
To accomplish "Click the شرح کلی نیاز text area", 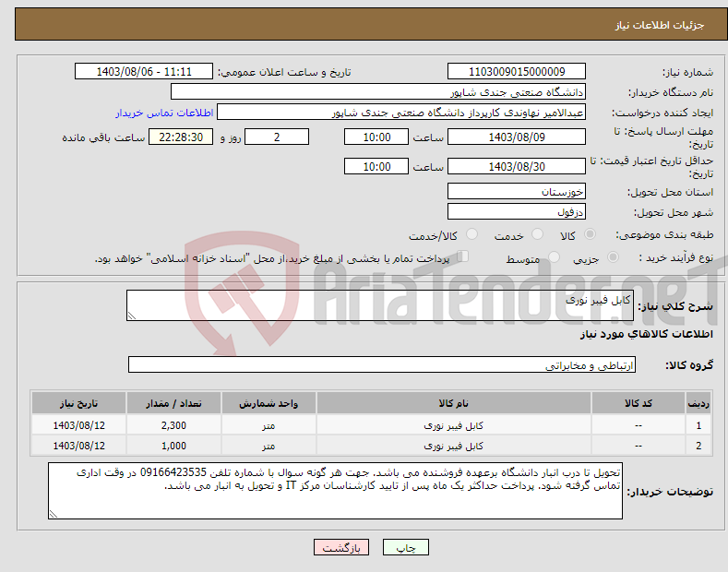I will coord(380,305).
